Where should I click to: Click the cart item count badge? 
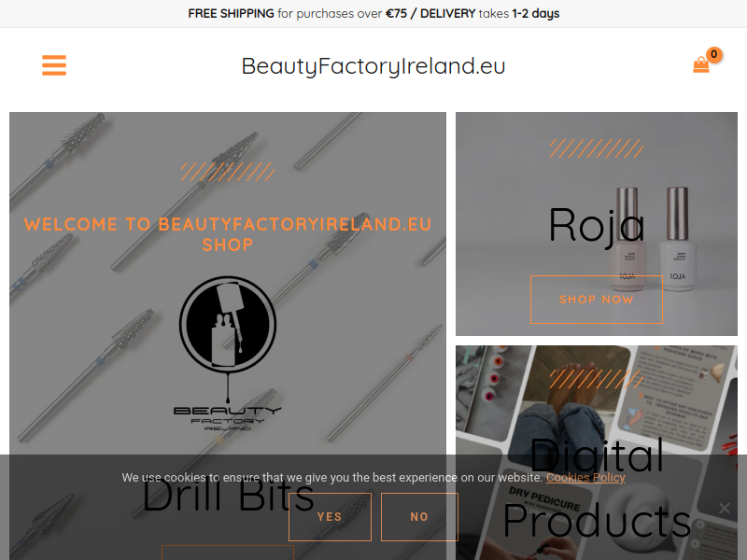[713, 54]
